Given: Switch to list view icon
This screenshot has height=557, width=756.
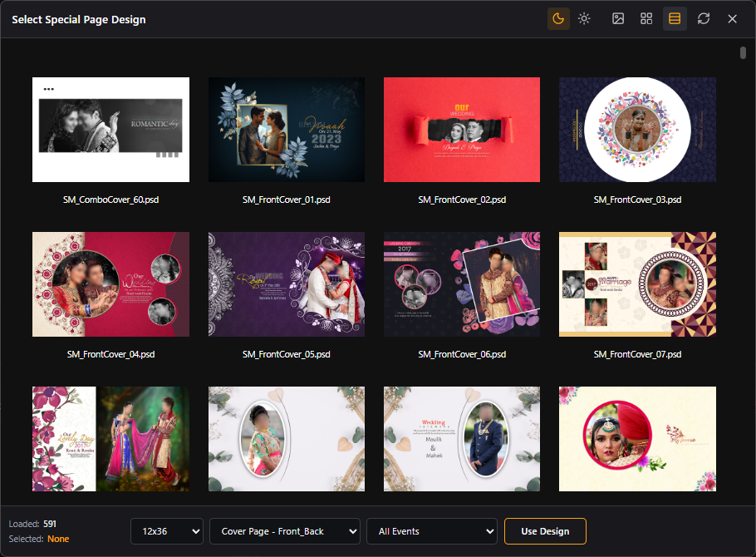Looking at the screenshot, I should pyautogui.click(x=675, y=19).
